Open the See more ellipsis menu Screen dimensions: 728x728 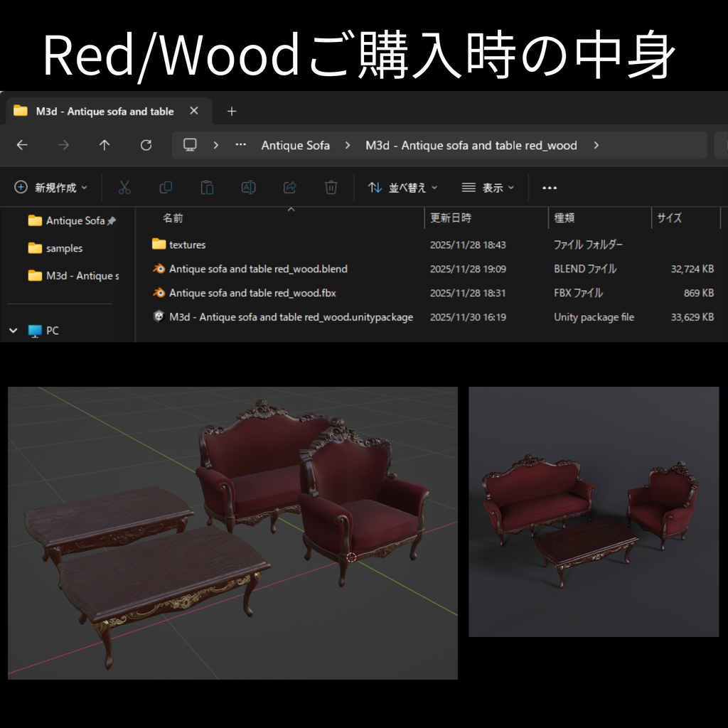pos(549,187)
